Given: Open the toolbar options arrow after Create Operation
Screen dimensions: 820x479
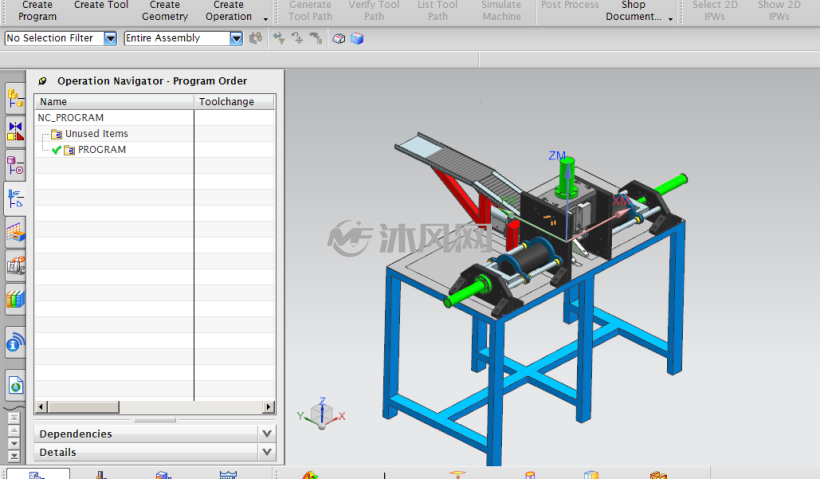Looking at the screenshot, I should (266, 19).
